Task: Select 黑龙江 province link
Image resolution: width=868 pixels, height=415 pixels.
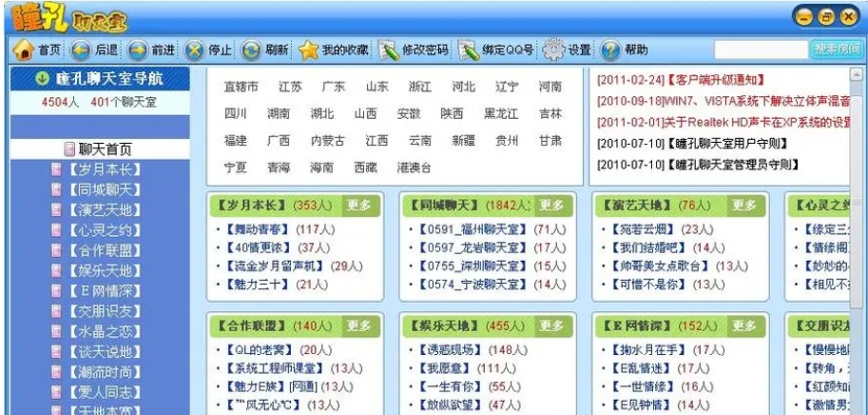Action: [x=501, y=114]
